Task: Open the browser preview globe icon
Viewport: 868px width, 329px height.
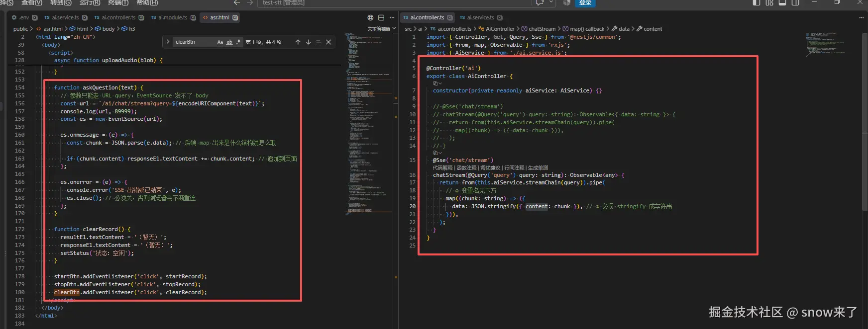Action: tap(370, 17)
